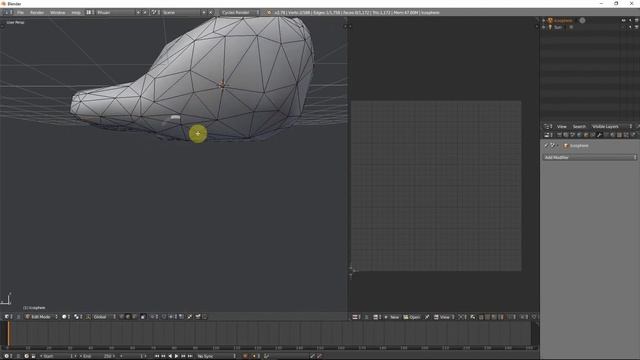Open outliner View menu
640x360 pixels.
tap(562, 127)
